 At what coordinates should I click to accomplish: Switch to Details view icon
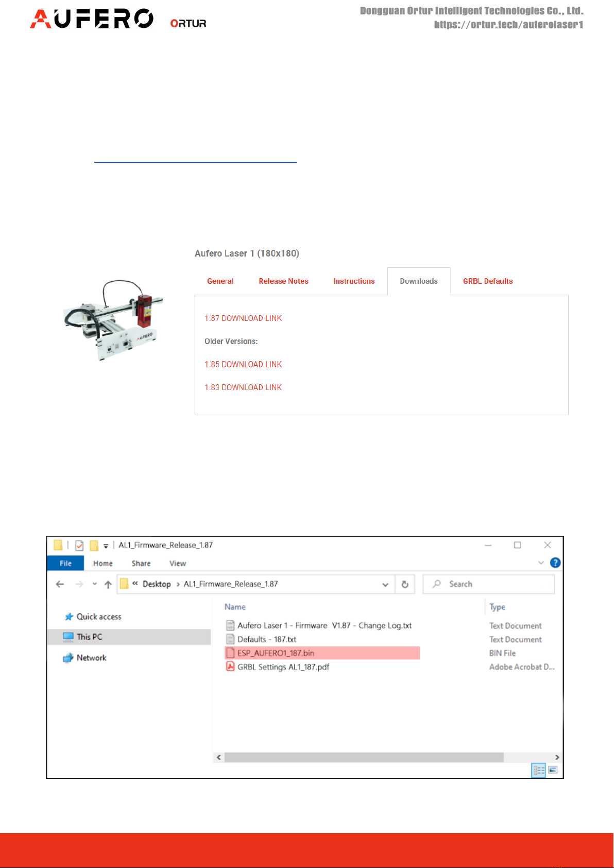[538, 771]
